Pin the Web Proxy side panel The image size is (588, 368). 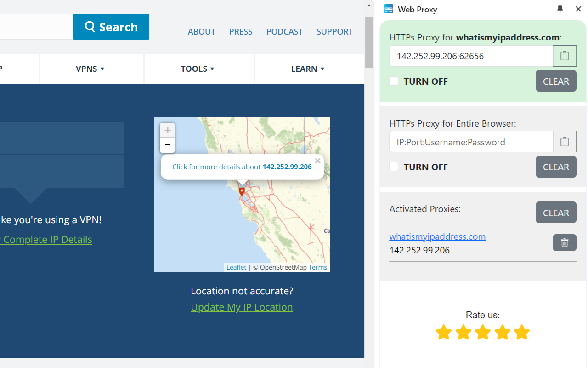tap(560, 9)
